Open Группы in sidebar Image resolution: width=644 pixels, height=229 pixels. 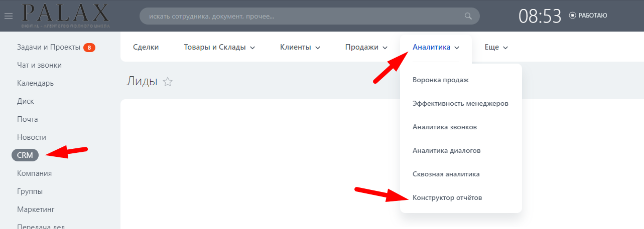click(30, 191)
